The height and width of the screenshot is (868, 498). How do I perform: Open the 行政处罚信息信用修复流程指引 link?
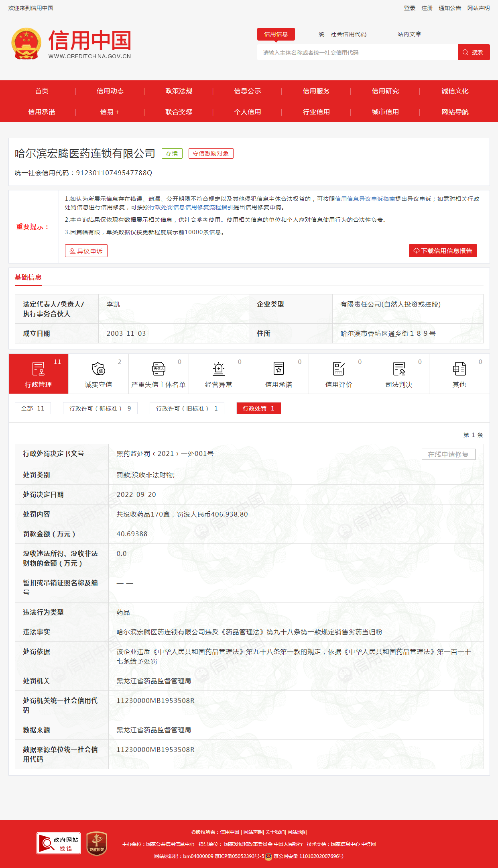click(x=191, y=207)
